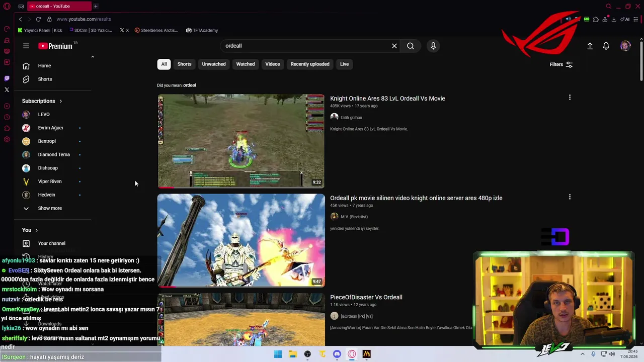Viewport: 644px width, 362px height.
Task: Go to YouTube Premium home logo
Action: click(x=55, y=46)
